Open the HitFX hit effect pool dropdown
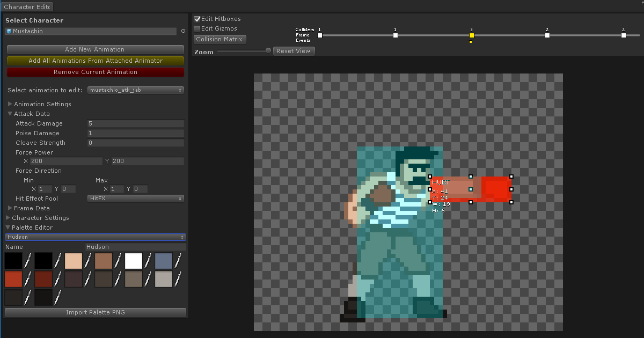Image resolution: width=644 pixels, height=338 pixels. tap(136, 198)
